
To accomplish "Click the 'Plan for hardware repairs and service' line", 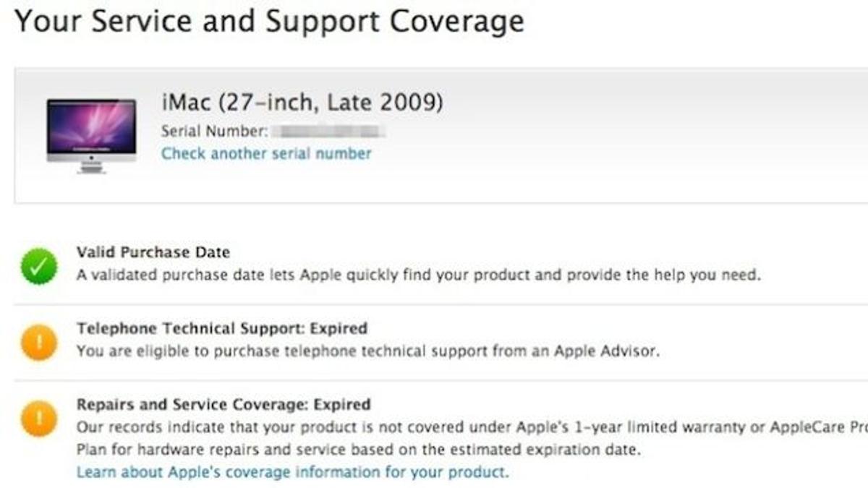I will click(x=358, y=450).
